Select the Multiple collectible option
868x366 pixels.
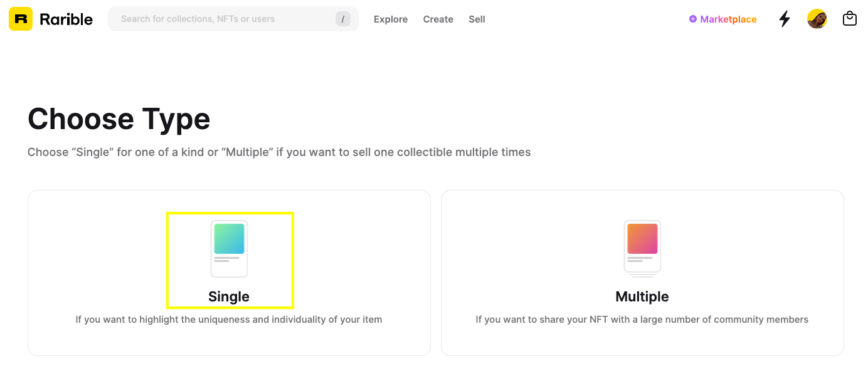(x=642, y=272)
